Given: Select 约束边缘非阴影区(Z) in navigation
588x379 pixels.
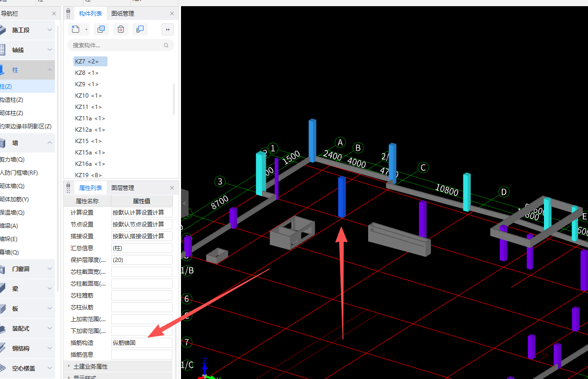Looking at the screenshot, I should pyautogui.click(x=26, y=126).
